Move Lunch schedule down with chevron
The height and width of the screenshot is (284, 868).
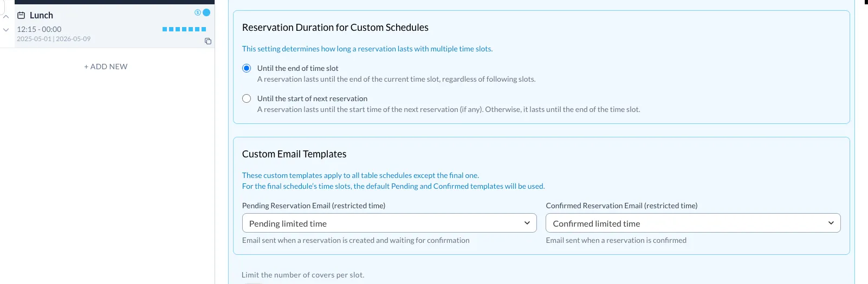pos(6,30)
